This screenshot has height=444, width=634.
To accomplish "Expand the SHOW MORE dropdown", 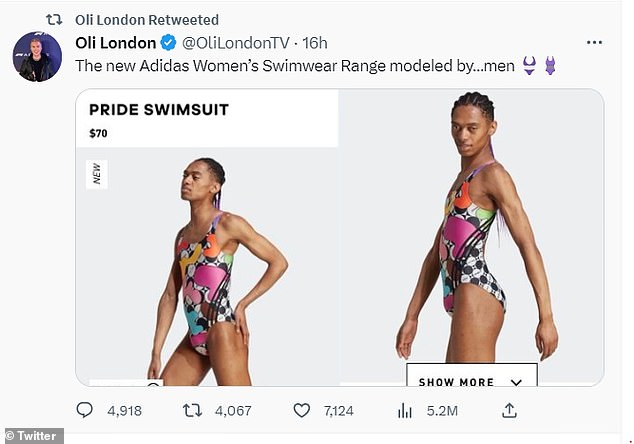I will (471, 381).
